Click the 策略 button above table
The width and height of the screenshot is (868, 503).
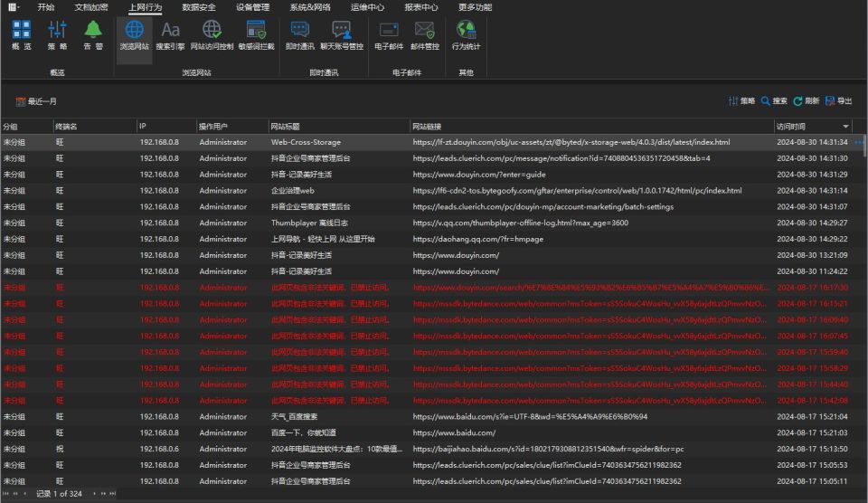coord(741,100)
